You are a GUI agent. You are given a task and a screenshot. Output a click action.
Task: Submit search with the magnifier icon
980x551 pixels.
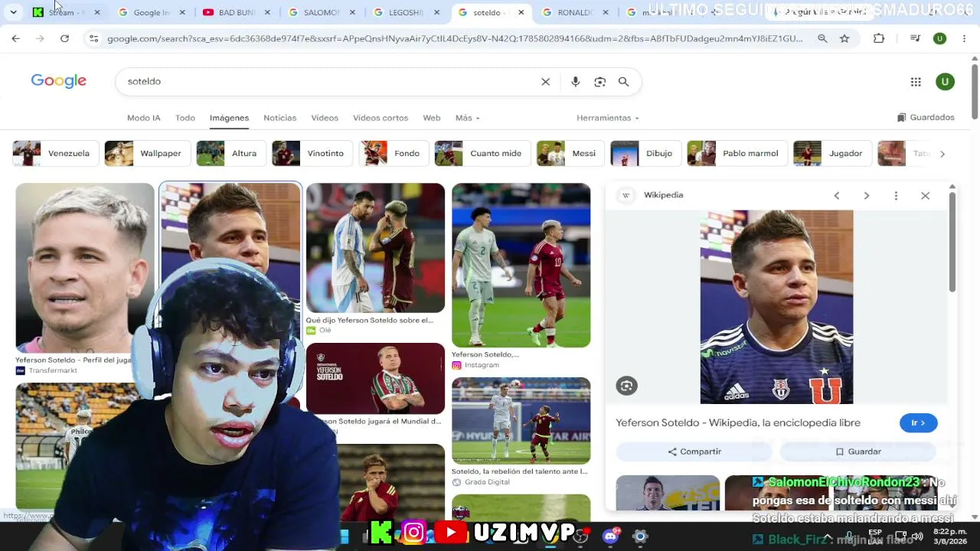pyautogui.click(x=623, y=82)
